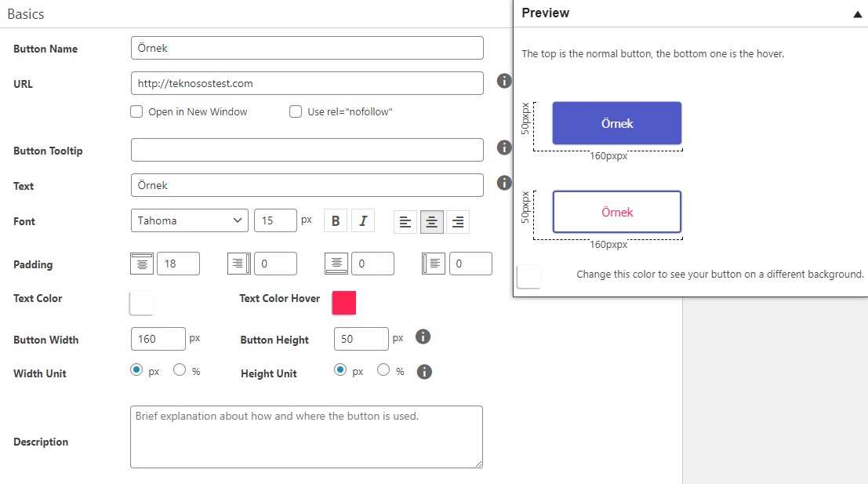This screenshot has width=868, height=484.
Task: Collapse the Preview panel with the arrow
Action: coord(858,14)
